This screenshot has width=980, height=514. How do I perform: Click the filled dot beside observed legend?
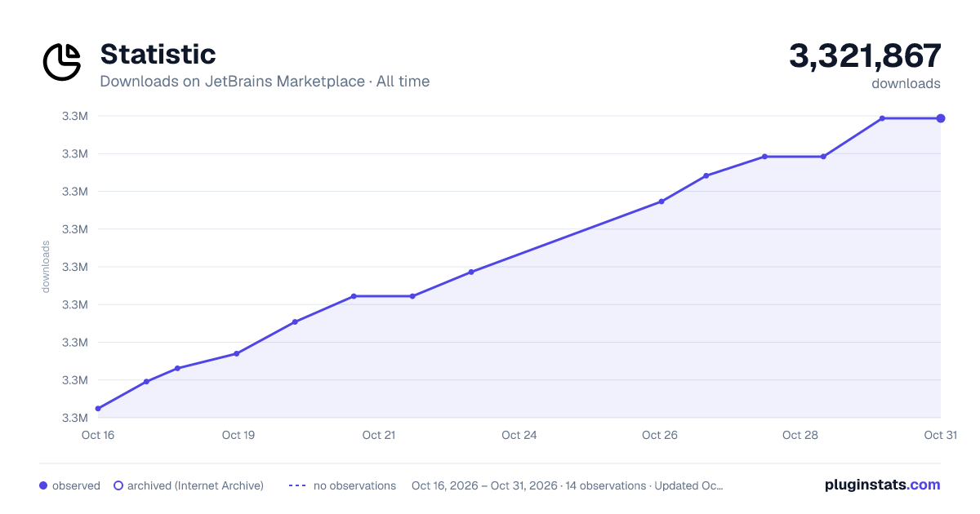(43, 485)
